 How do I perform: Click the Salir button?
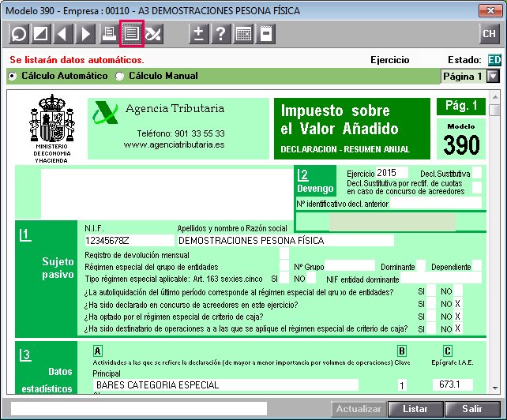click(x=472, y=409)
